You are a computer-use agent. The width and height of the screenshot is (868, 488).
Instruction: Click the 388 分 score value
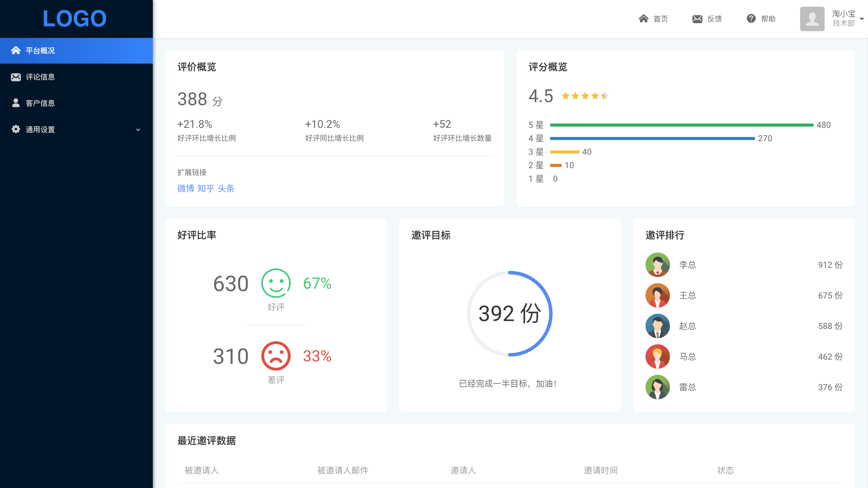tap(200, 99)
